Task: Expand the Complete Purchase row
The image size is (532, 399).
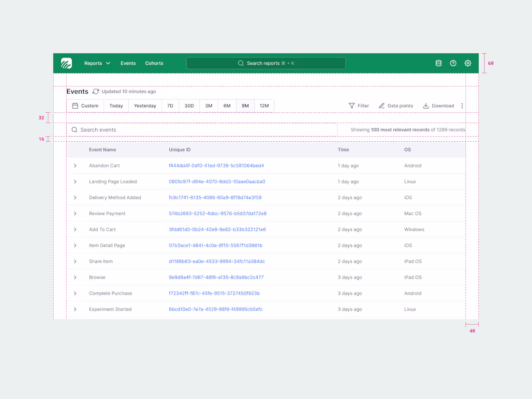Action: click(x=75, y=293)
